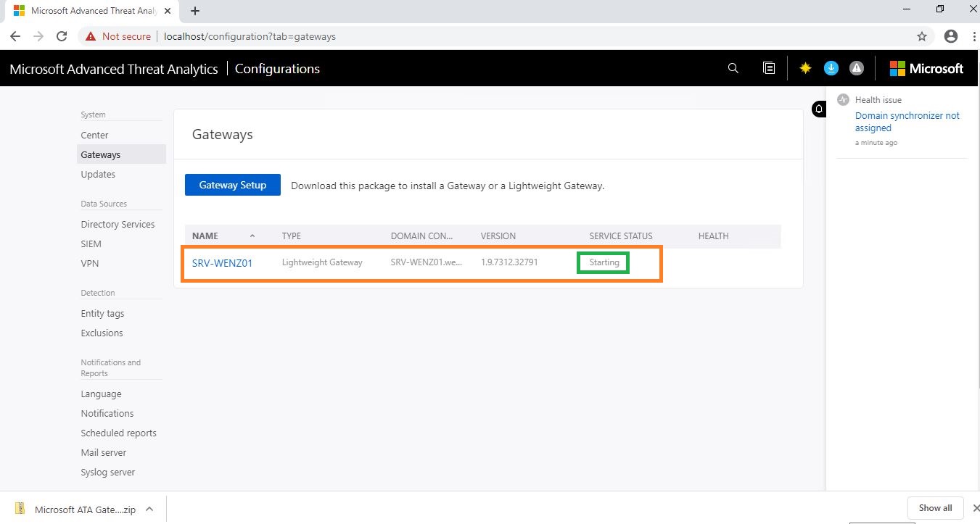Screen dimensions: 980x524
Task: Click the black bell notification tab
Action: point(819,109)
